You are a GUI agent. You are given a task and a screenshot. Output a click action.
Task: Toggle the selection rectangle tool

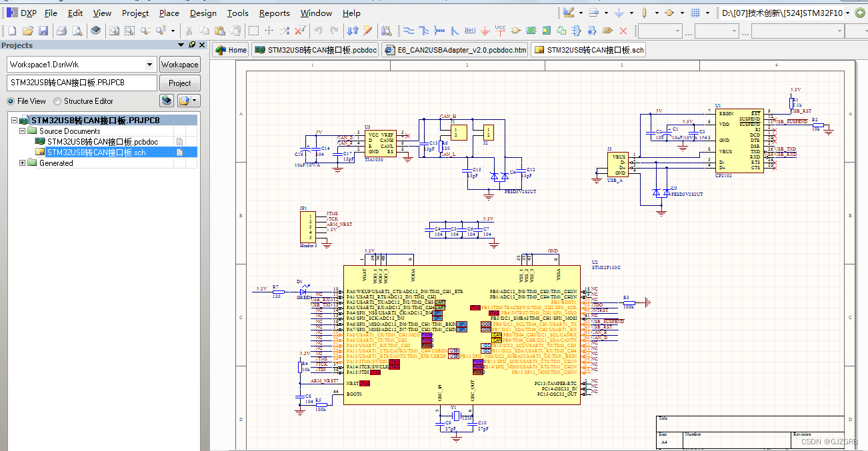click(x=253, y=30)
